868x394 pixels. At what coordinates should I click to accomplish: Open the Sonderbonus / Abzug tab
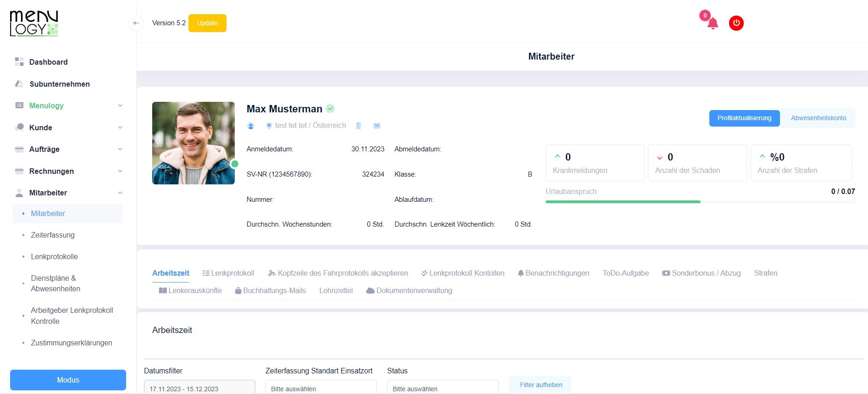(x=702, y=273)
